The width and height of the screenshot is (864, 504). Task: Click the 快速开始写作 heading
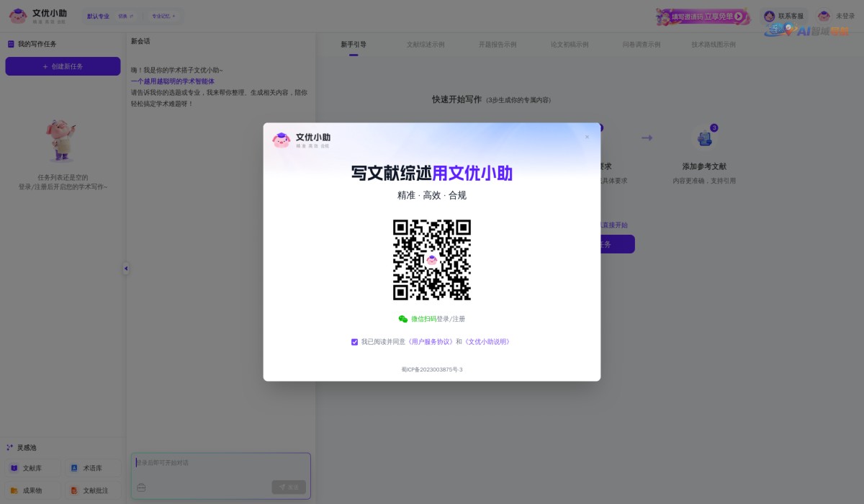(456, 99)
